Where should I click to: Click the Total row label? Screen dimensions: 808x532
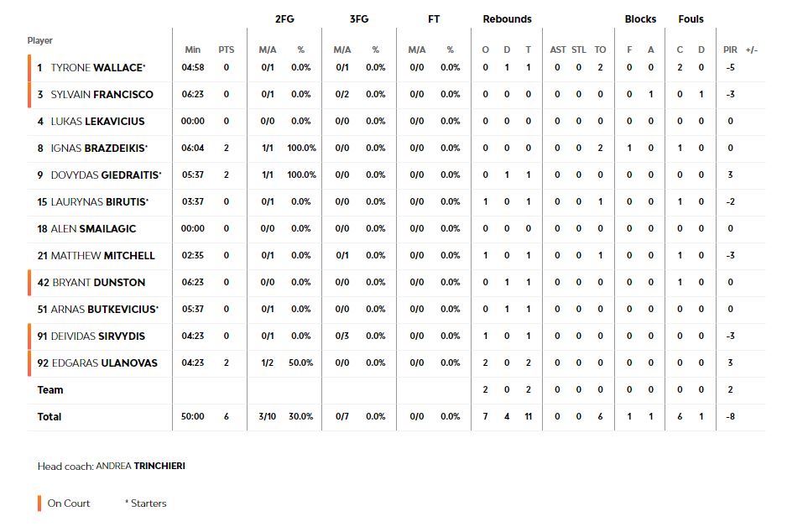click(x=50, y=417)
